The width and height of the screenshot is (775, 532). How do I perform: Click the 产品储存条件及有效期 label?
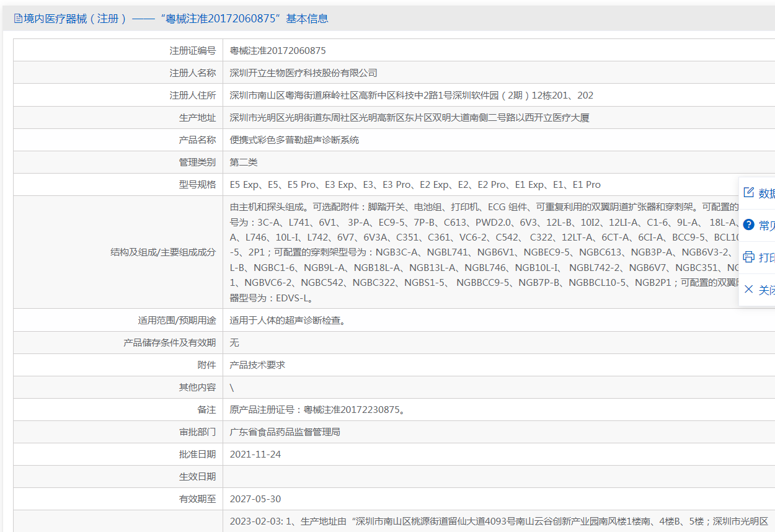pyautogui.click(x=170, y=343)
